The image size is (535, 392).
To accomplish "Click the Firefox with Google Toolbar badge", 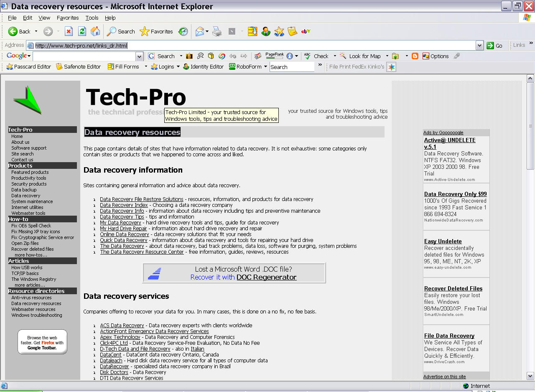I will point(42,342).
